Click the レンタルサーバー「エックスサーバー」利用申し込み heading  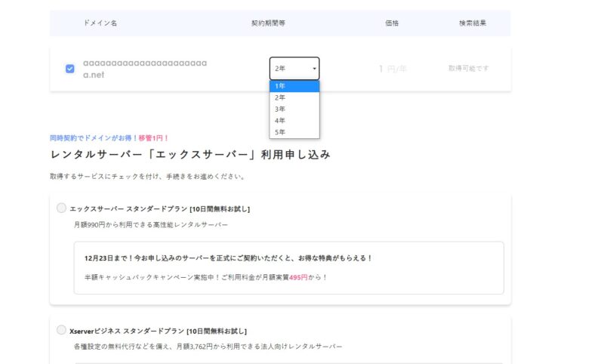190,155
